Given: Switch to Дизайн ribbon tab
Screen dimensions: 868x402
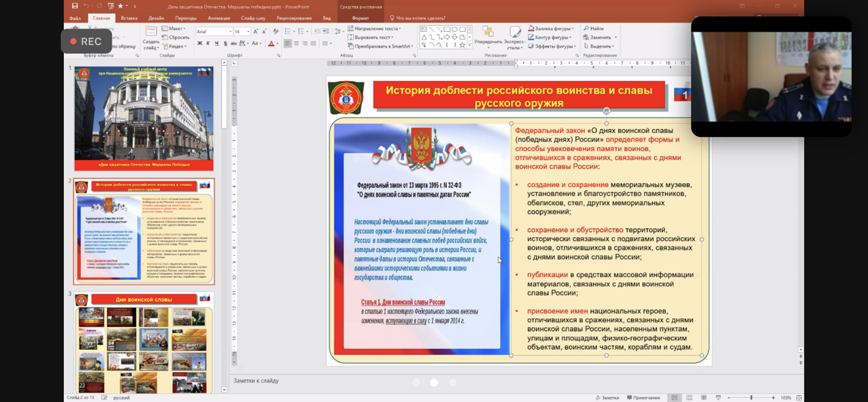Looking at the screenshot, I should (156, 18).
